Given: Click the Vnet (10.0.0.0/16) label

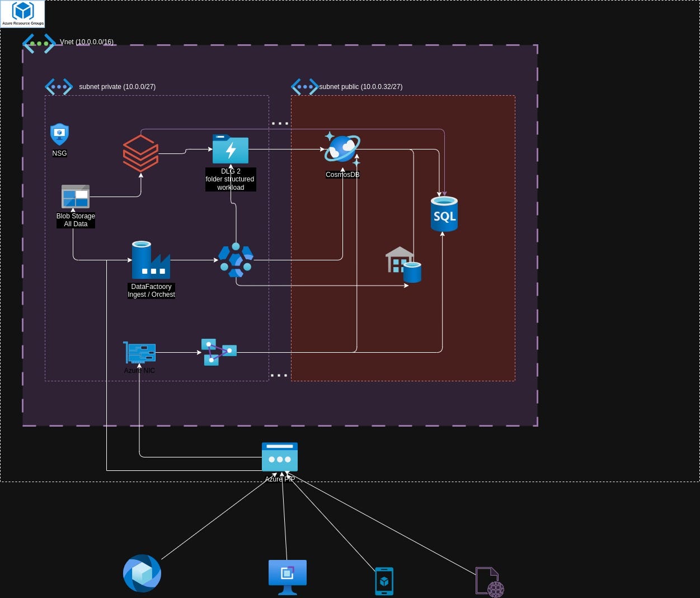Looking at the screenshot, I should tap(87, 41).
